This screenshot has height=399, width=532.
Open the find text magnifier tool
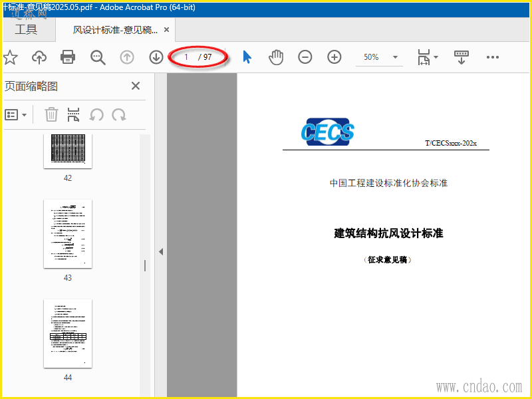[x=98, y=57]
